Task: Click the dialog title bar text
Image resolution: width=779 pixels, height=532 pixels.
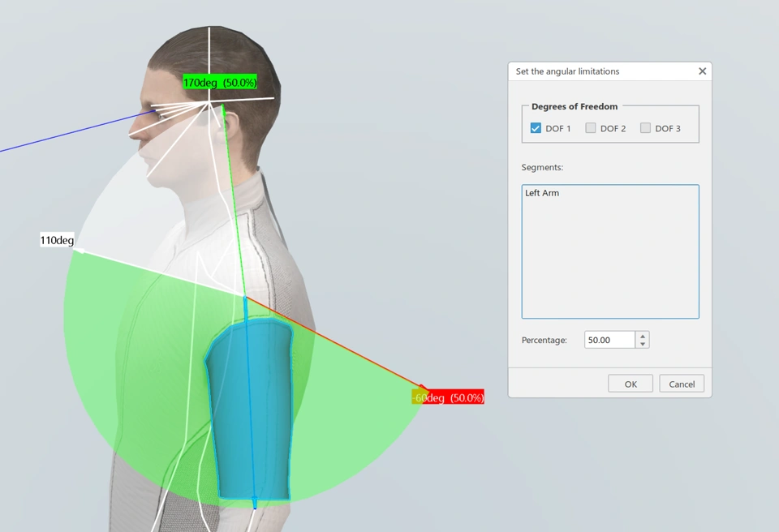Action: click(567, 71)
